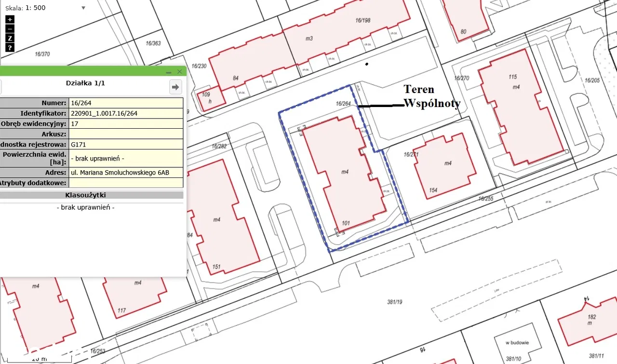Click parcel label 16/198
The height and width of the screenshot is (364, 617).
(x=362, y=20)
